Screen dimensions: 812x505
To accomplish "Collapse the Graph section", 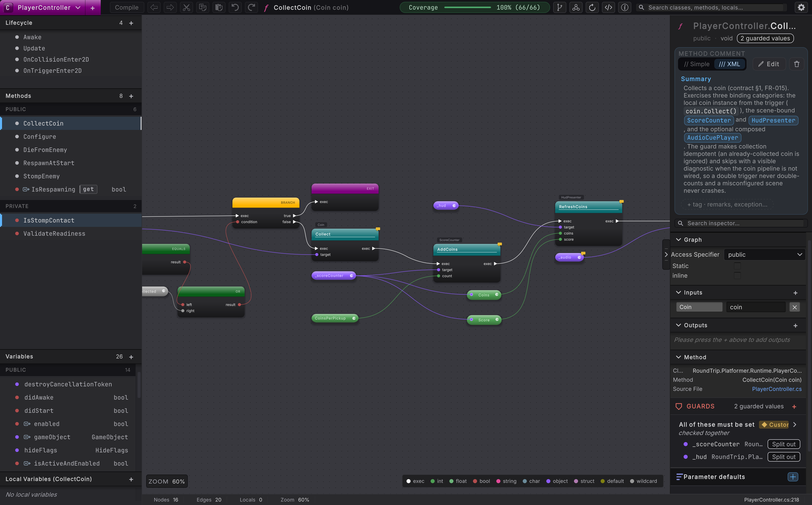I will pyautogui.click(x=678, y=240).
